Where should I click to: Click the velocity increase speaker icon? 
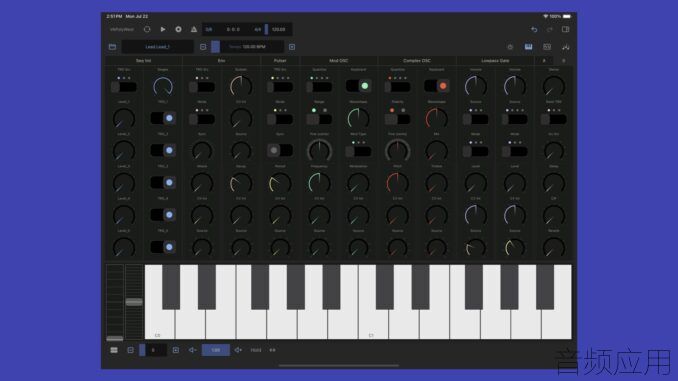pos(238,350)
